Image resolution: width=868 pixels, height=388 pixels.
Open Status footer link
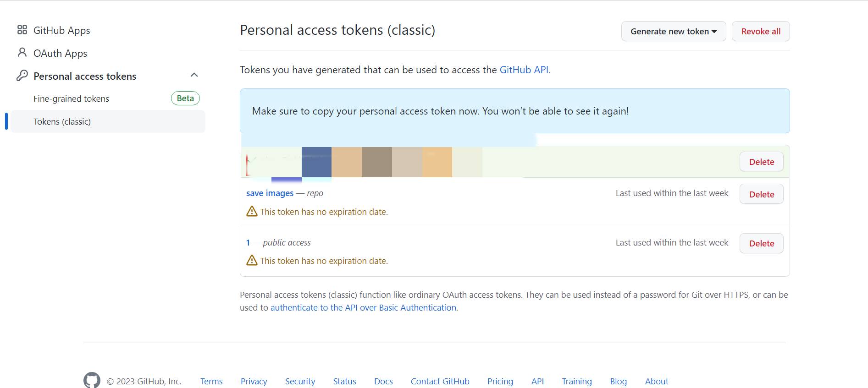point(344,381)
